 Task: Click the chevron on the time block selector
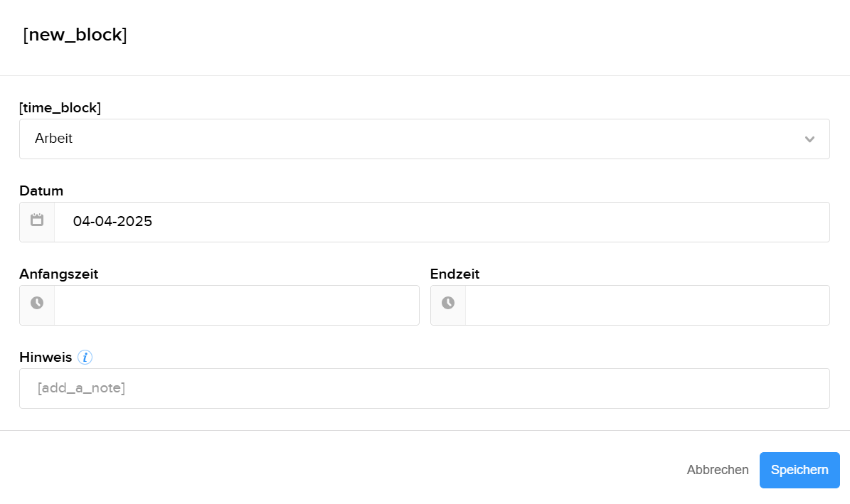(809, 139)
